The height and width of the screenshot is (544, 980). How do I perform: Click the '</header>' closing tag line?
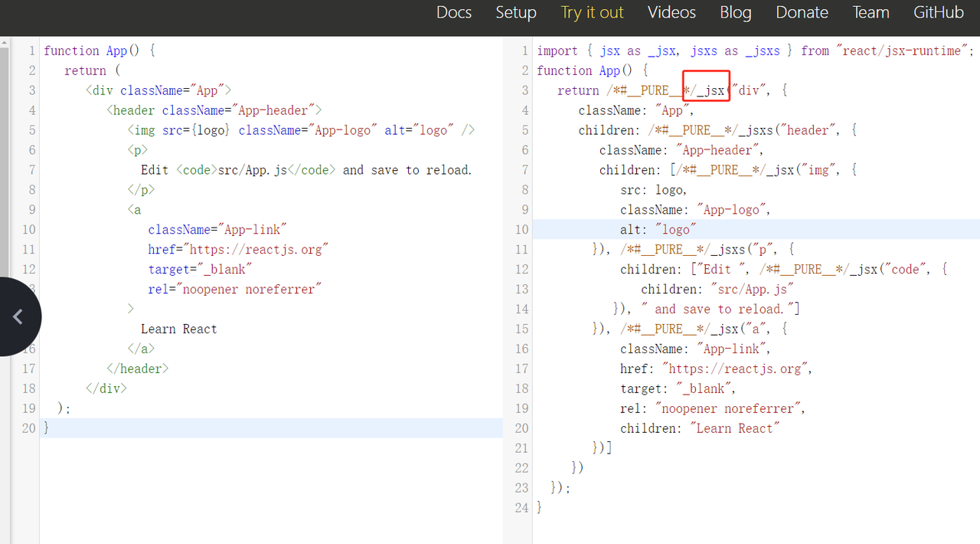coord(137,369)
